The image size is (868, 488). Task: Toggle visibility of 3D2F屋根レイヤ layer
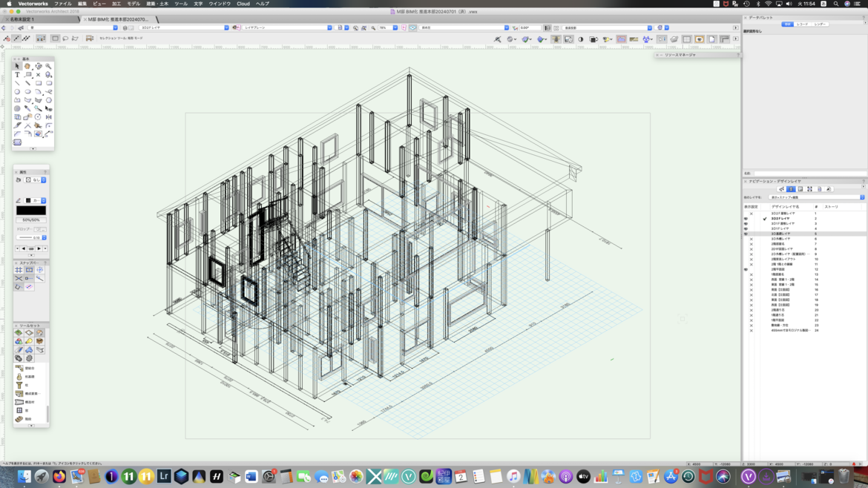(x=751, y=214)
